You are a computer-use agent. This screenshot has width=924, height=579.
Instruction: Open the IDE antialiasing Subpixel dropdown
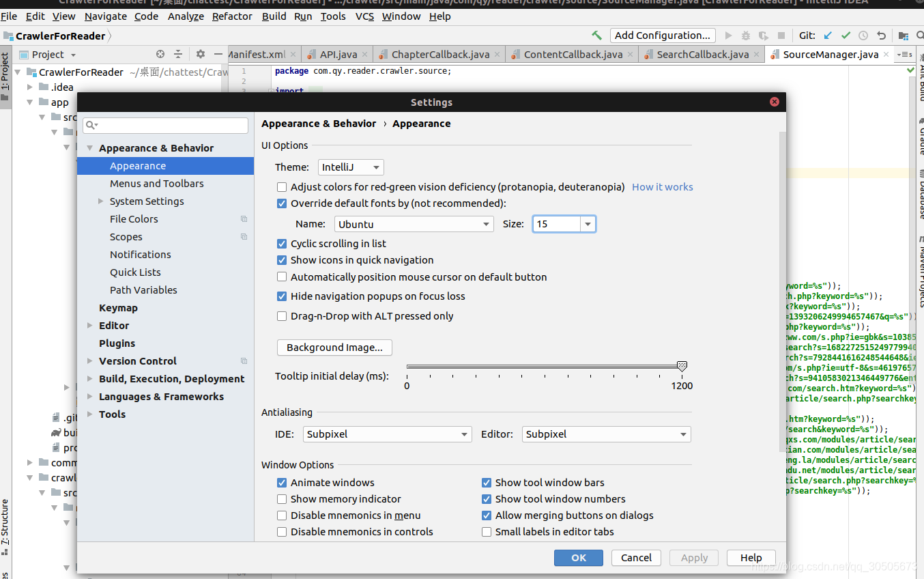pyautogui.click(x=387, y=434)
